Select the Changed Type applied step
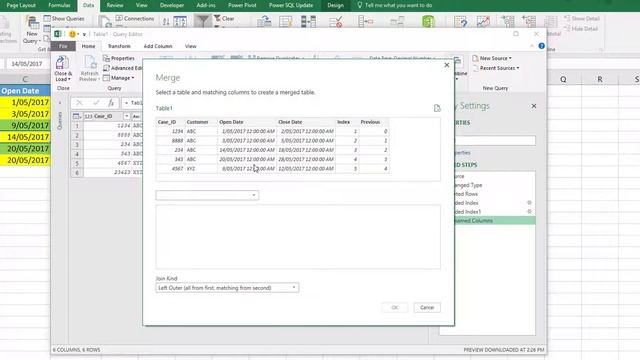This screenshot has width=640, height=360. point(494,185)
